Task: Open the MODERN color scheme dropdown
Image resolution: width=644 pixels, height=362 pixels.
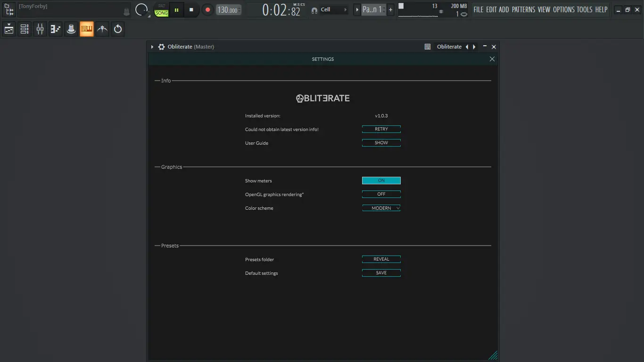Action: [x=381, y=208]
